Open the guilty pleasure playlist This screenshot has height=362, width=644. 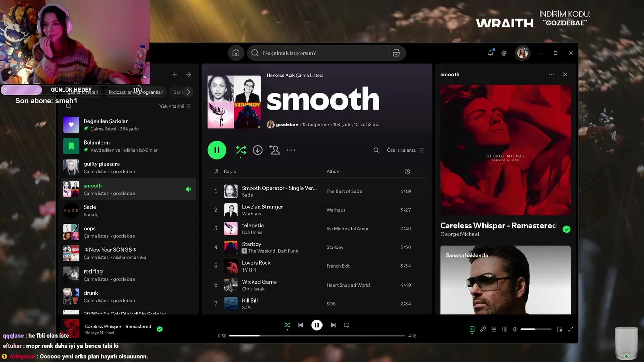pos(128,167)
